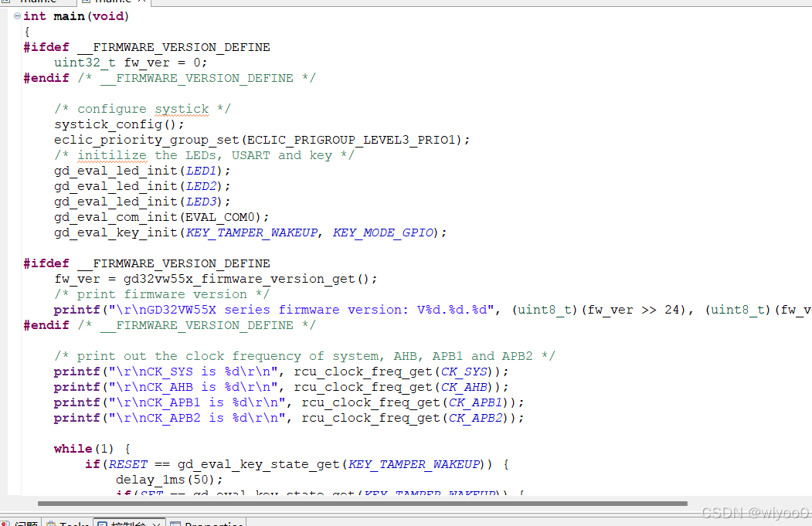
Task: Click the editor's horizontal scrollbar thumb
Action: (x=362, y=504)
